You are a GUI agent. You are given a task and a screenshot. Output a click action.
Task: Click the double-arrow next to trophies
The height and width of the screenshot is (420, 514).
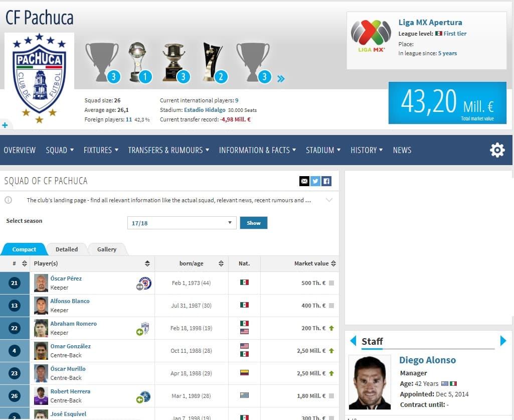281,78
